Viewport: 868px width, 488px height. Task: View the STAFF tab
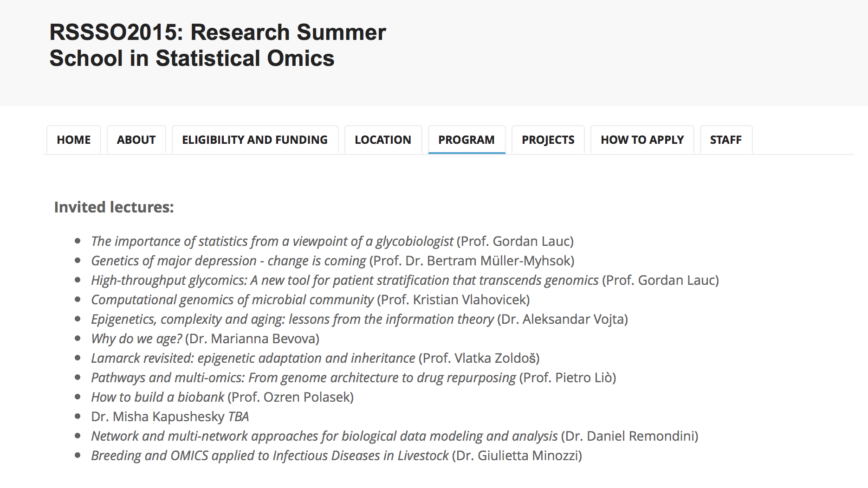pyautogui.click(x=726, y=140)
